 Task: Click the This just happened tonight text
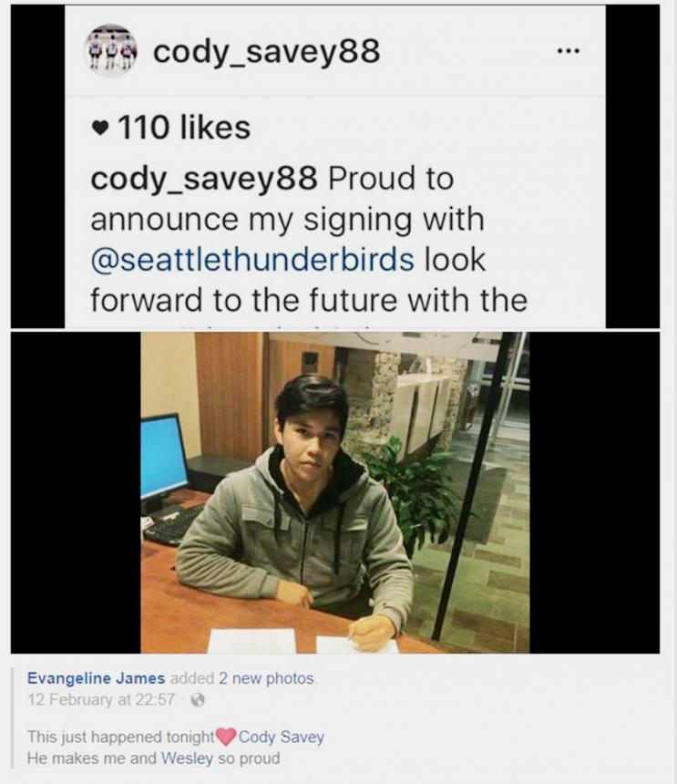point(121,737)
